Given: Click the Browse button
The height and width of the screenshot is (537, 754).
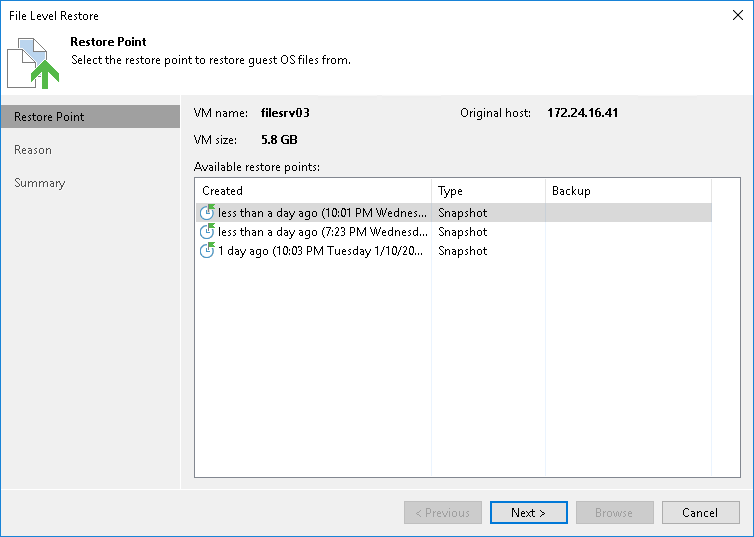Looking at the screenshot, I should pyautogui.click(x=615, y=512).
